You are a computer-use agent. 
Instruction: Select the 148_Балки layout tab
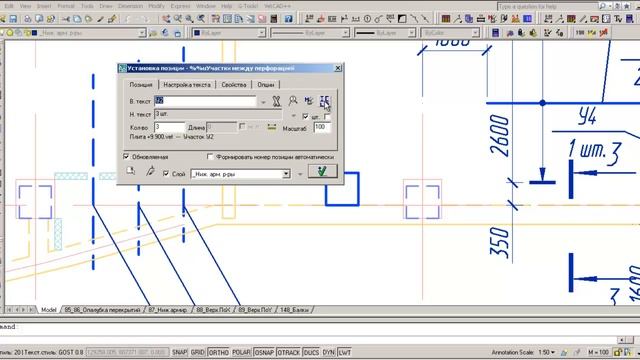[295, 310]
